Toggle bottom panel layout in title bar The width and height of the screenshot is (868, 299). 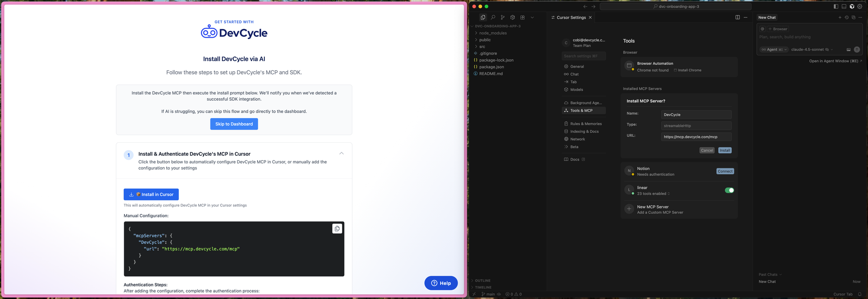click(x=844, y=7)
